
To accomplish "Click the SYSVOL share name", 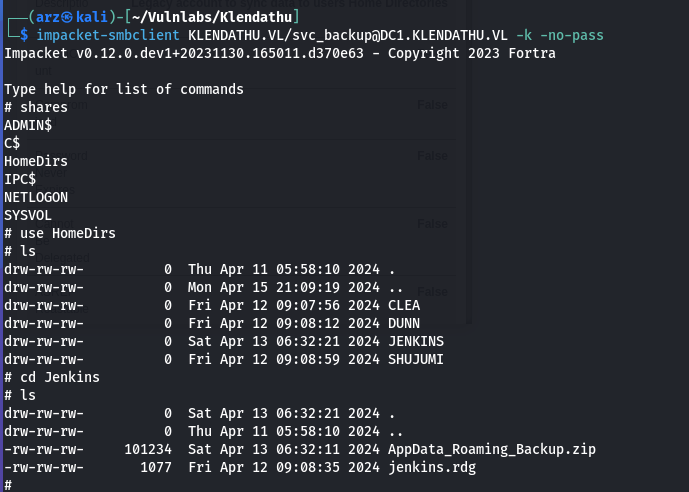I will tap(28, 215).
